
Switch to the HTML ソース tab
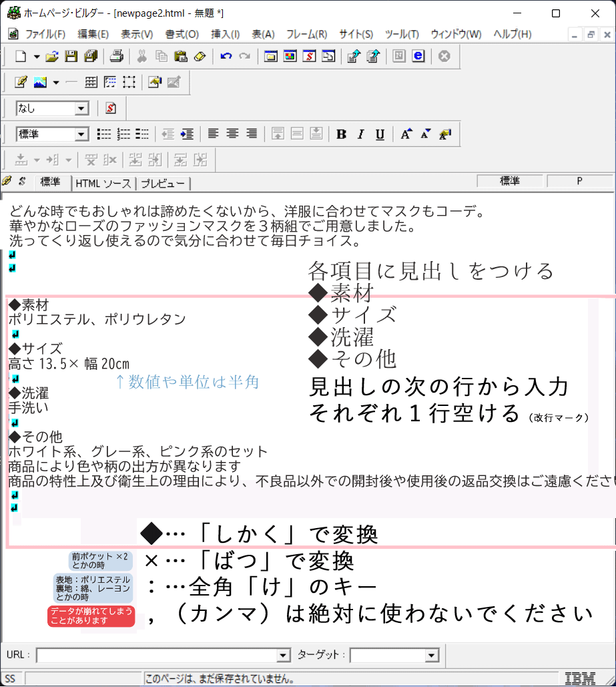pyautogui.click(x=103, y=184)
